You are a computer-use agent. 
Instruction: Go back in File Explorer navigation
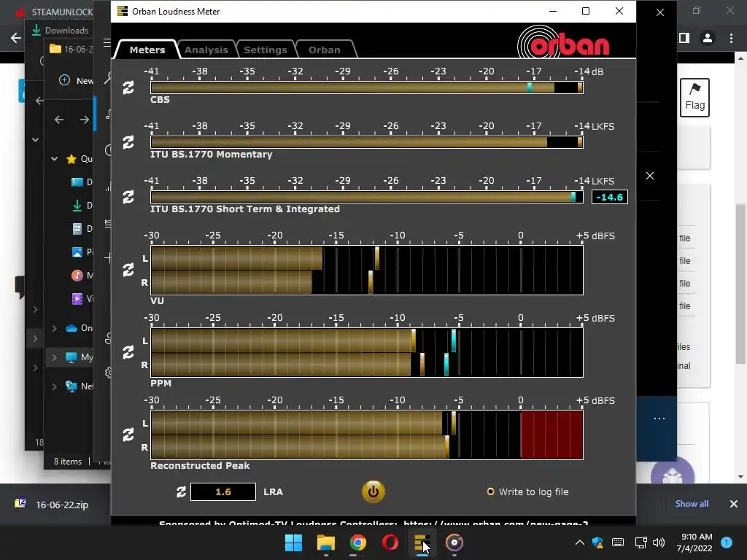point(58,120)
